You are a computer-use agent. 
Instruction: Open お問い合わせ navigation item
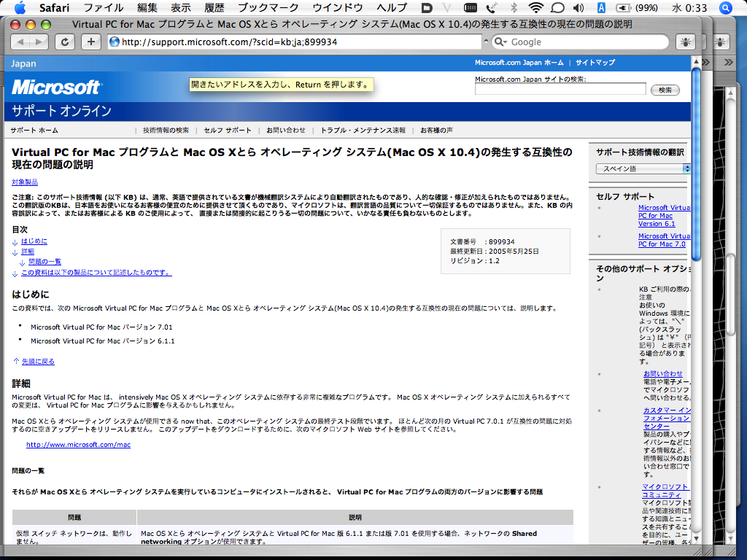tap(286, 130)
